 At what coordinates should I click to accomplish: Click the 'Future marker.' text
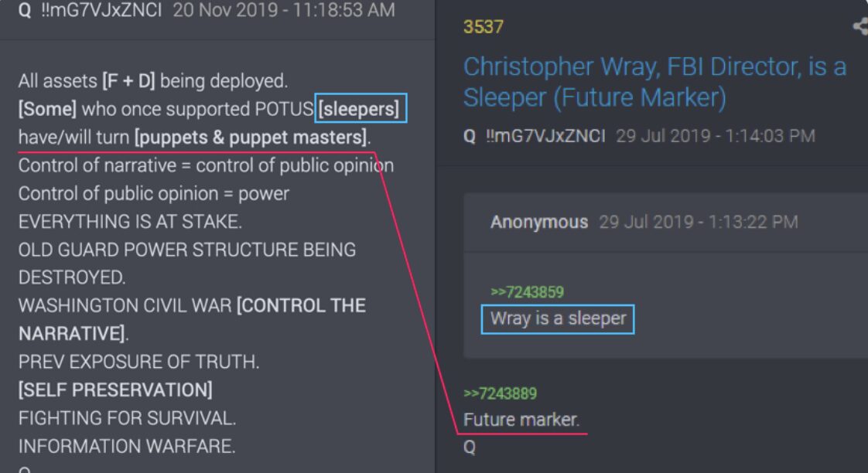[x=521, y=420]
